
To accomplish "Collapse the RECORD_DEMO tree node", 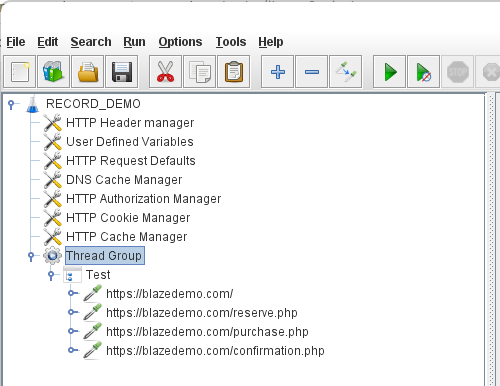I will coord(11,105).
